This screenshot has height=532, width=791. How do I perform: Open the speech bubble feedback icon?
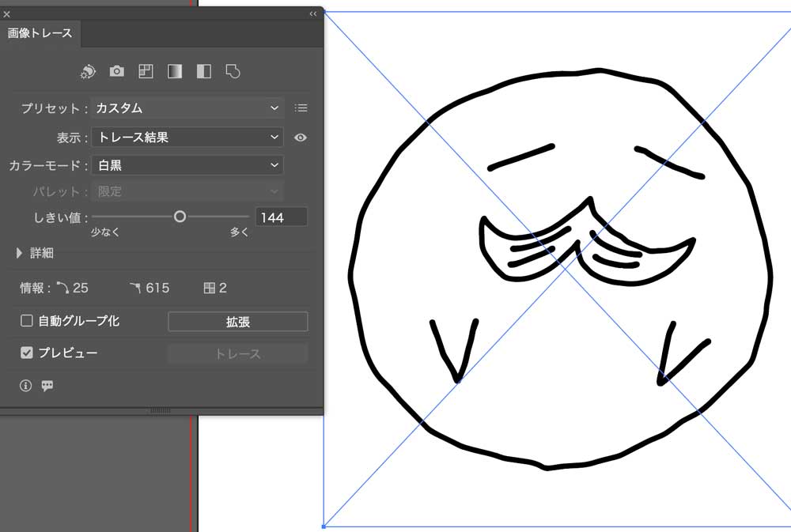pyautogui.click(x=47, y=386)
